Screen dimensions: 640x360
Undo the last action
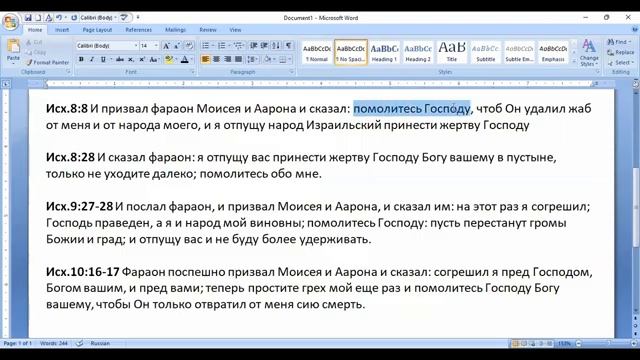pyautogui.click(x=59, y=18)
